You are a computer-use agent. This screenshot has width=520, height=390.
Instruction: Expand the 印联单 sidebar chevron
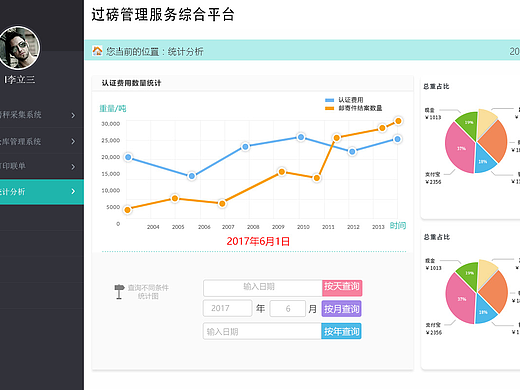[x=73, y=166]
